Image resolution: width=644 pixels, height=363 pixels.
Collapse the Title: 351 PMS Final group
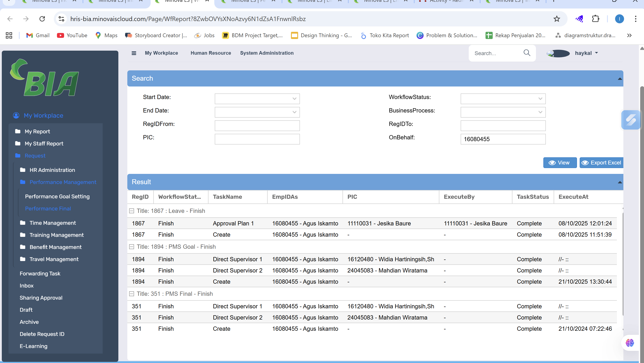point(132,294)
